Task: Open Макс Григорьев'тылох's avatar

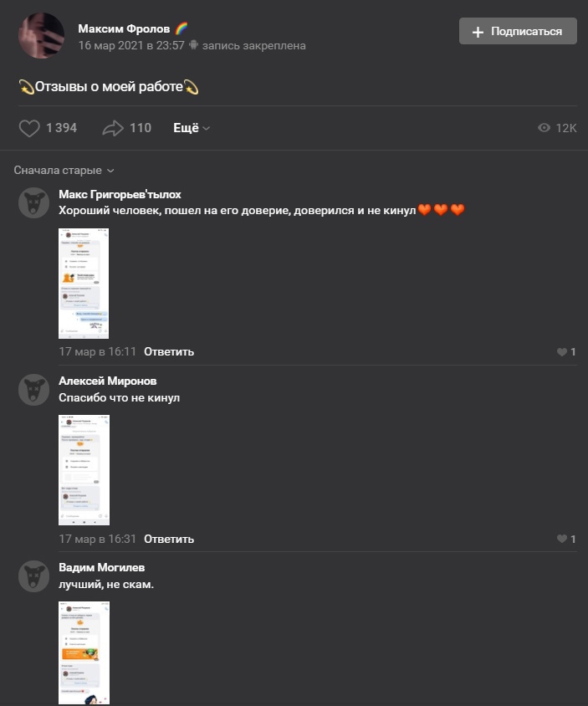Action: pos(33,203)
